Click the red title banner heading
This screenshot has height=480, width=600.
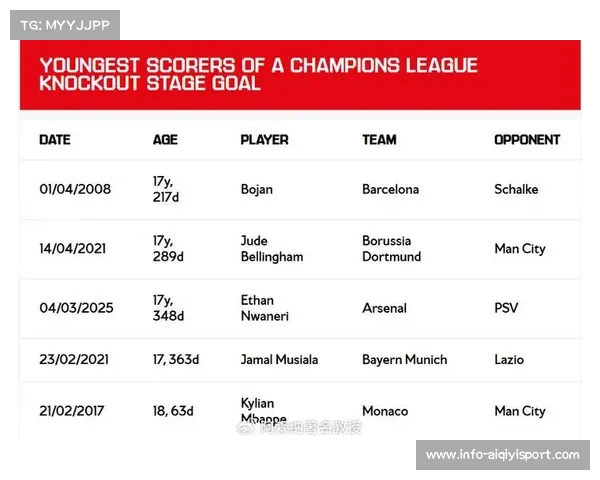(258, 74)
